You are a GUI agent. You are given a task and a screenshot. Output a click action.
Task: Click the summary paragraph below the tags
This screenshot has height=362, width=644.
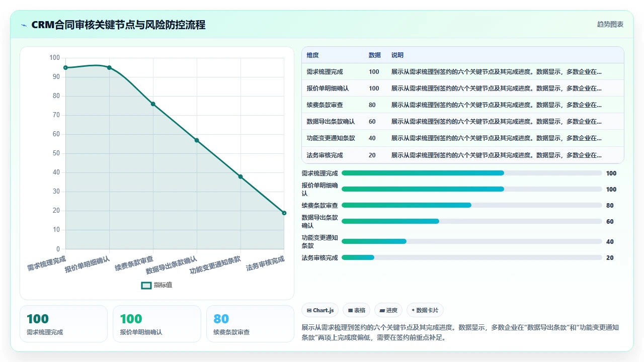460,332
